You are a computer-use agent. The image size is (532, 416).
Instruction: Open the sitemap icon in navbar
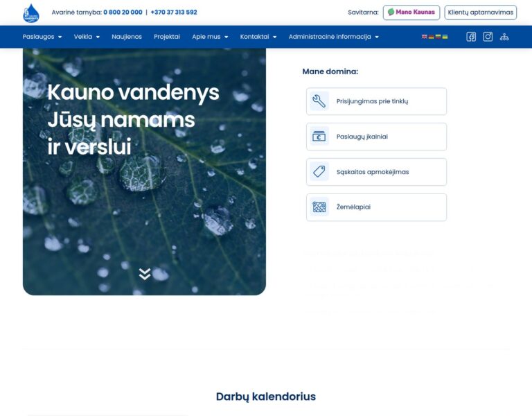point(504,37)
